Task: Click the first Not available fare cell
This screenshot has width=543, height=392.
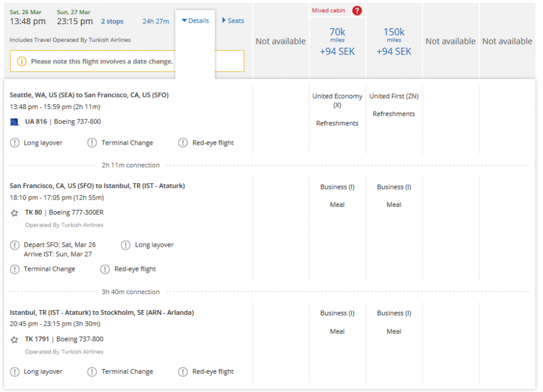Action: [x=281, y=42]
